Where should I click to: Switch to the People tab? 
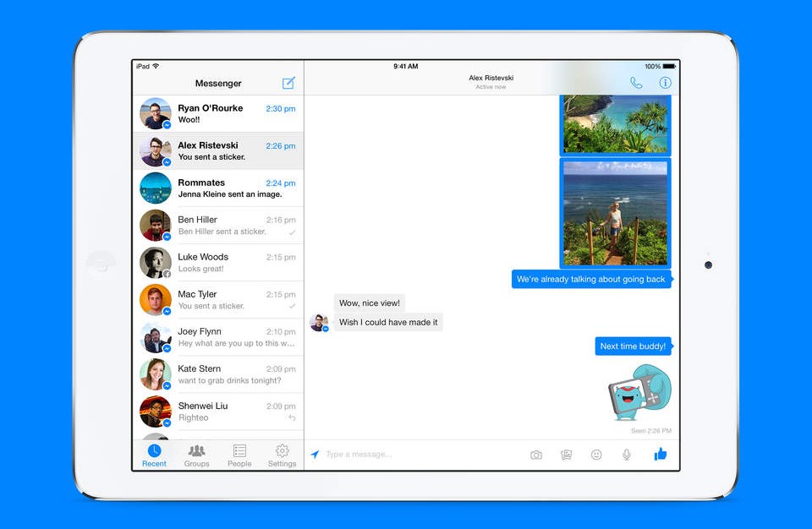[239, 455]
